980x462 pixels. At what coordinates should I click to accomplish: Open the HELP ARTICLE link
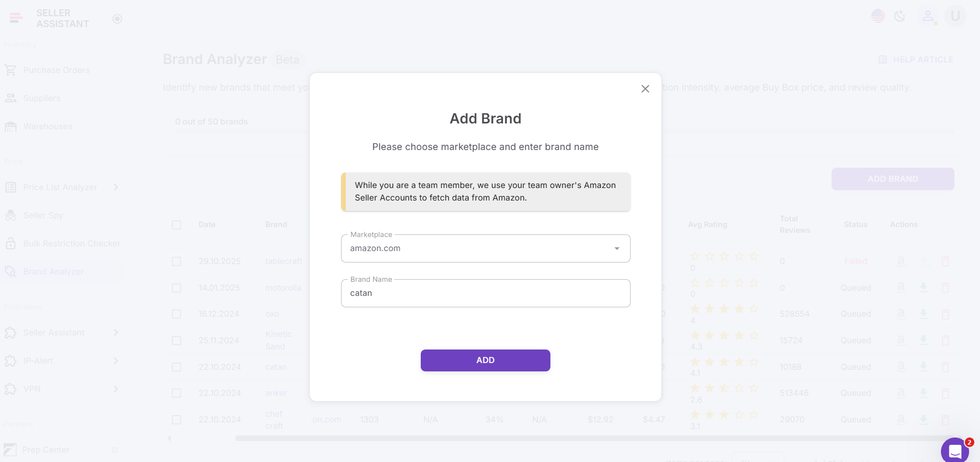coord(915,59)
